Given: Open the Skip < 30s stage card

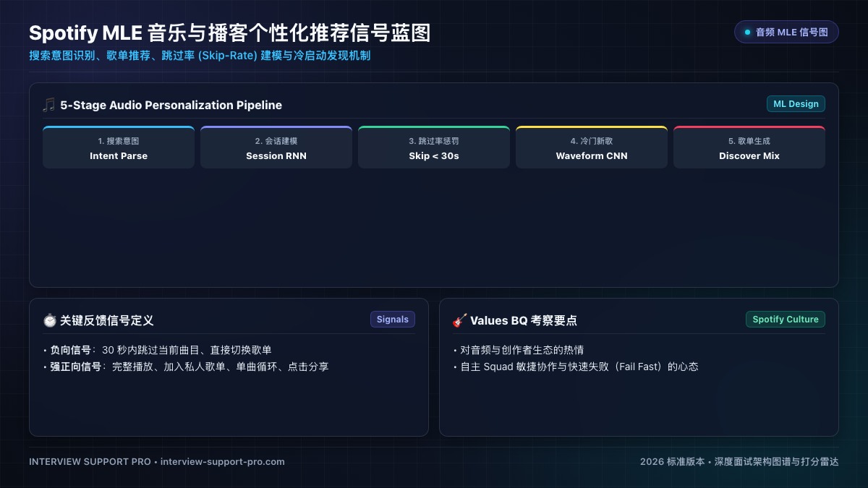Looking at the screenshot, I should click(x=434, y=147).
